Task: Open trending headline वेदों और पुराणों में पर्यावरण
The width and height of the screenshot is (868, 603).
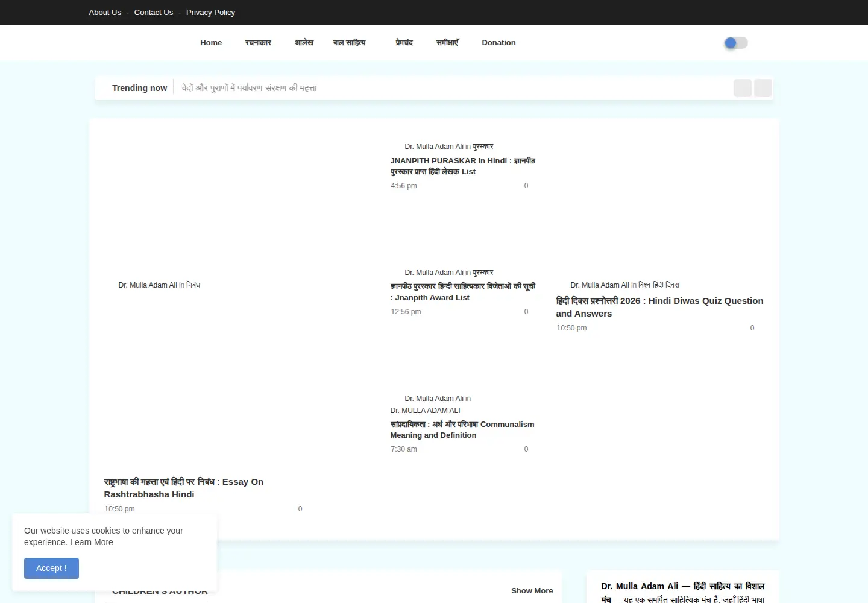Action: coord(250,88)
